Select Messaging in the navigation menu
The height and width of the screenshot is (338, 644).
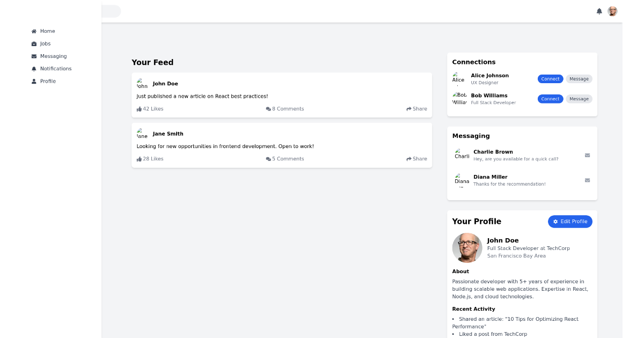pos(53,56)
